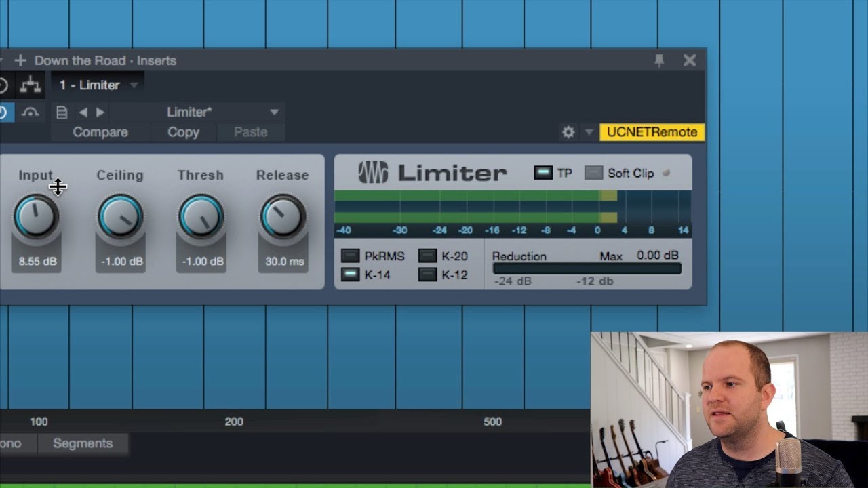Select the K-14 meter mode

[350, 274]
